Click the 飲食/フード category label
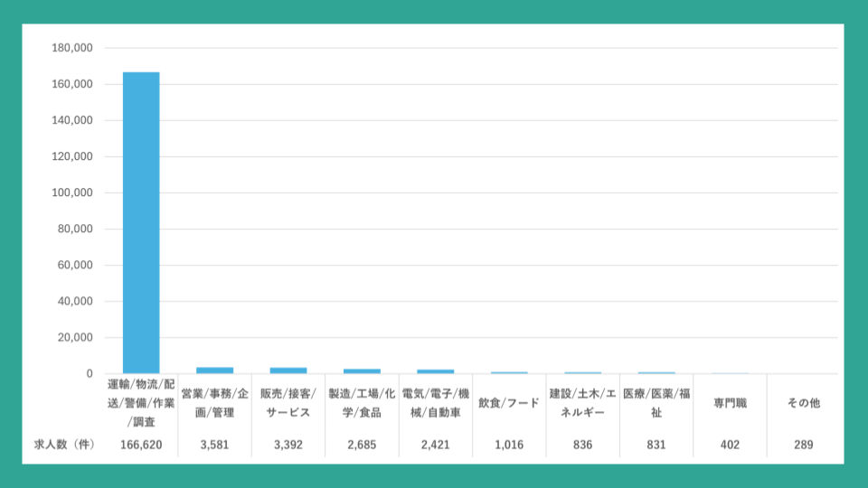 tap(509, 403)
